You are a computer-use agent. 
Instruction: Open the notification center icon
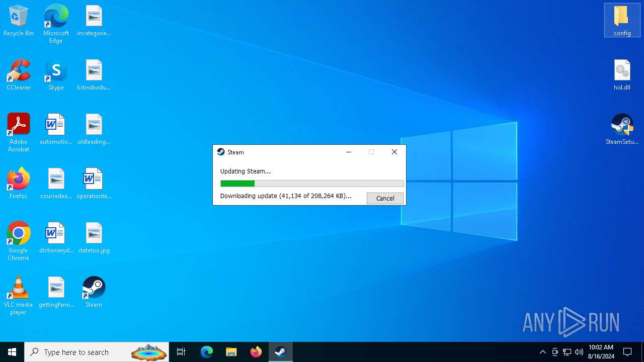click(x=627, y=352)
